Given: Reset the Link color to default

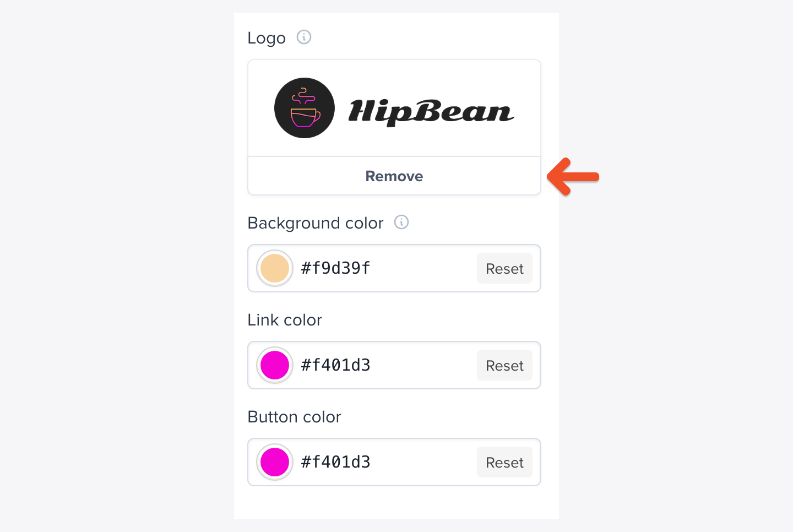Looking at the screenshot, I should click(x=504, y=365).
